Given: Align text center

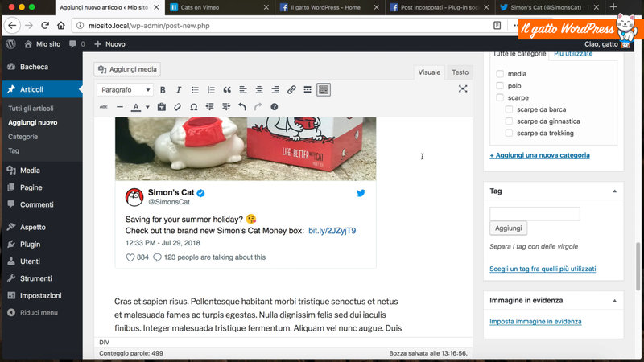Looking at the screenshot, I should click(x=258, y=90).
